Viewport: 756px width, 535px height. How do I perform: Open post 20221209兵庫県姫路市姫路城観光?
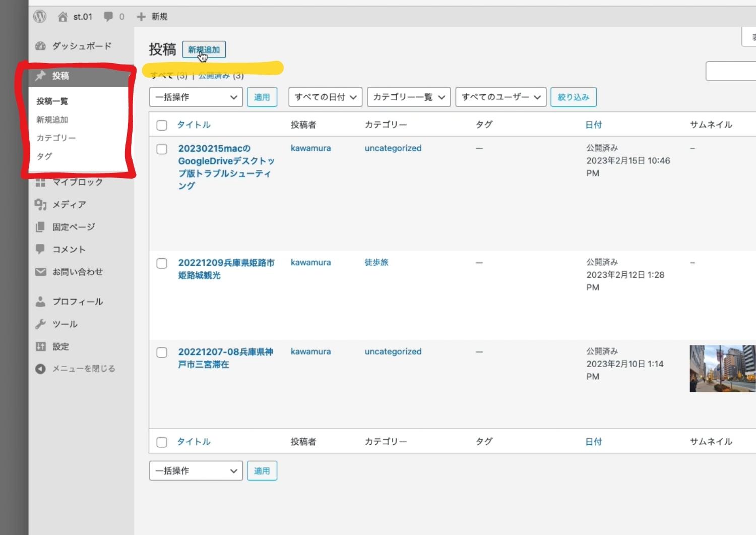[x=226, y=269]
